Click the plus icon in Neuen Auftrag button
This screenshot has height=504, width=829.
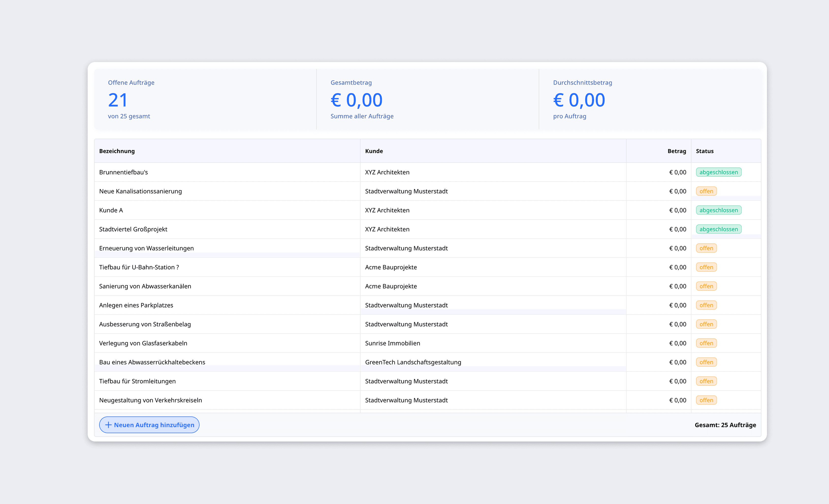point(108,425)
